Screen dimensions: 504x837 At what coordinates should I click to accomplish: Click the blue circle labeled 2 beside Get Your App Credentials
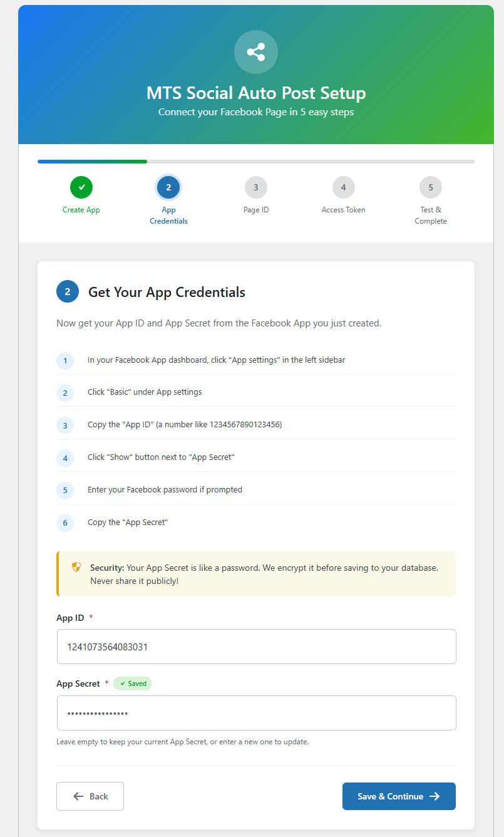coord(67,291)
